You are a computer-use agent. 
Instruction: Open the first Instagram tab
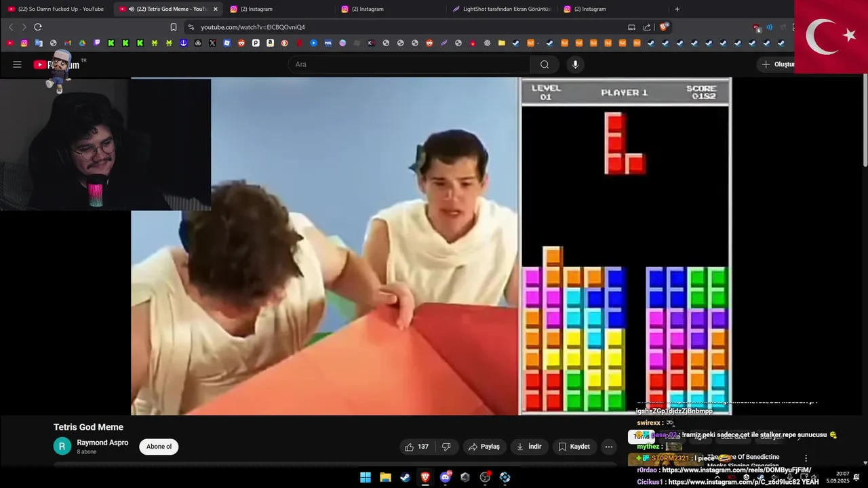click(x=278, y=9)
